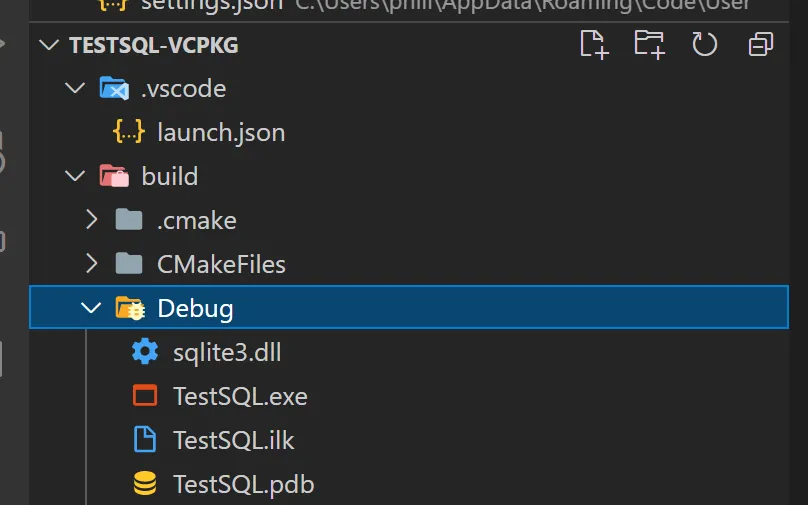Expand the .cmake folder
808x505 pixels.
click(x=91, y=220)
